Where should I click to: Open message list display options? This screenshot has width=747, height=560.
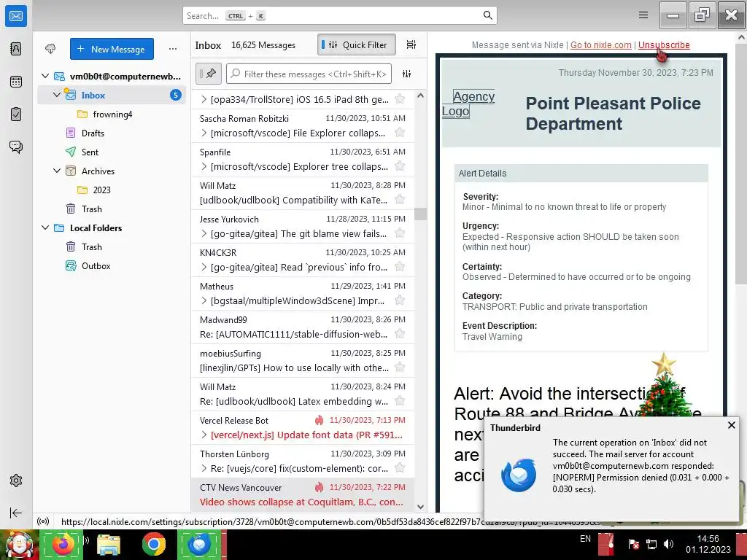[411, 44]
